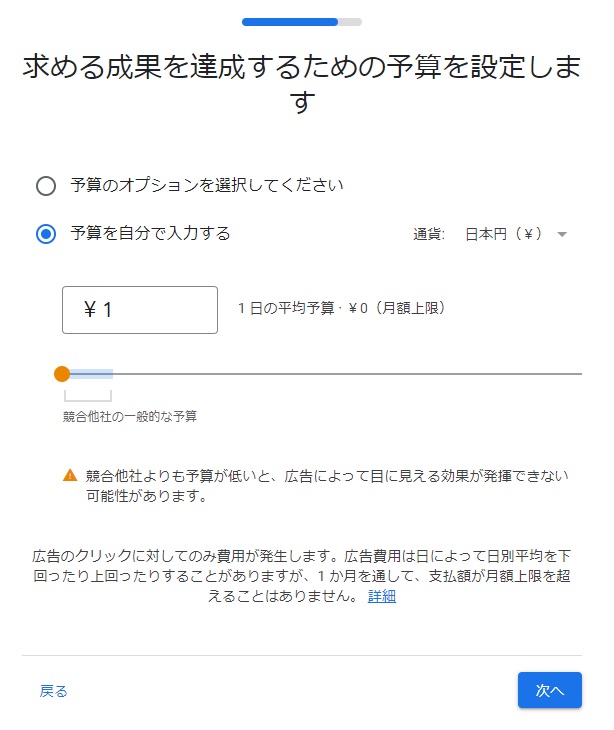Click the yen symbol inside the budget field
614x730 pixels.
pos(90,309)
